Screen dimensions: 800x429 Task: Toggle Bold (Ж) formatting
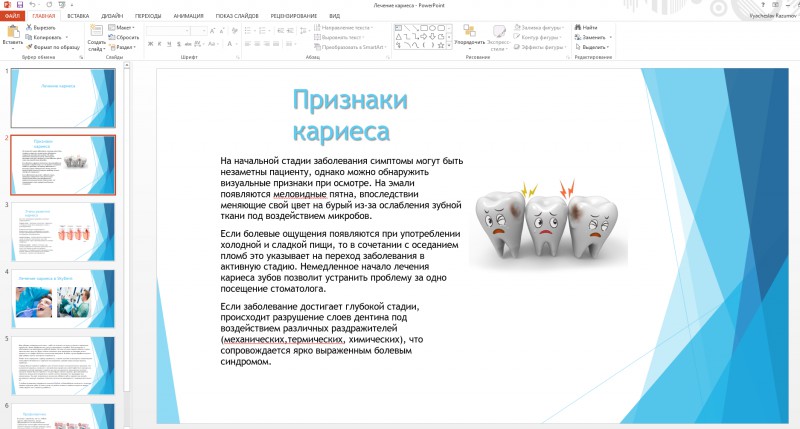coord(151,44)
